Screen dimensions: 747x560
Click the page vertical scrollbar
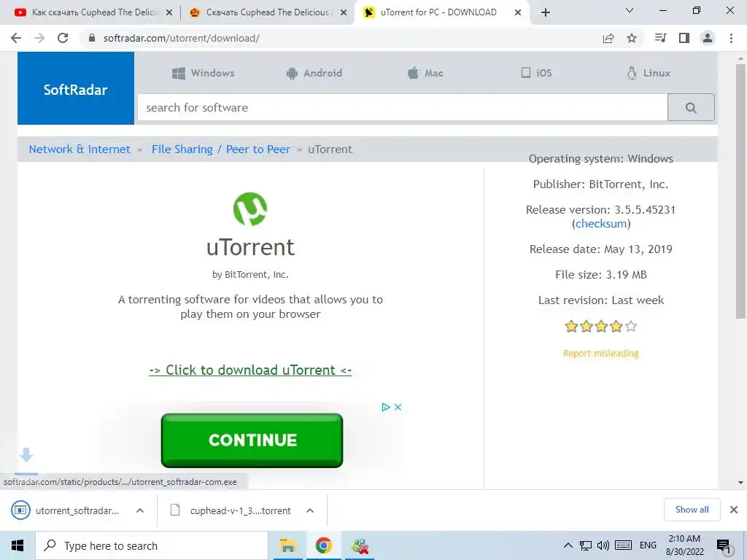click(740, 190)
